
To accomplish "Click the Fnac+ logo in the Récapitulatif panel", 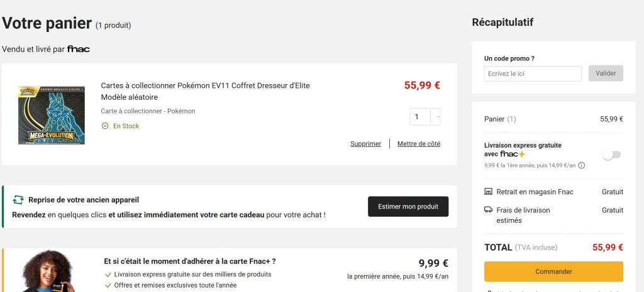I will tap(513, 154).
